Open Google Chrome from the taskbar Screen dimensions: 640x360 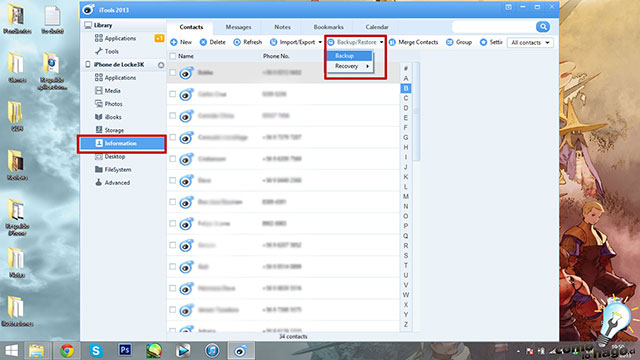(67, 351)
